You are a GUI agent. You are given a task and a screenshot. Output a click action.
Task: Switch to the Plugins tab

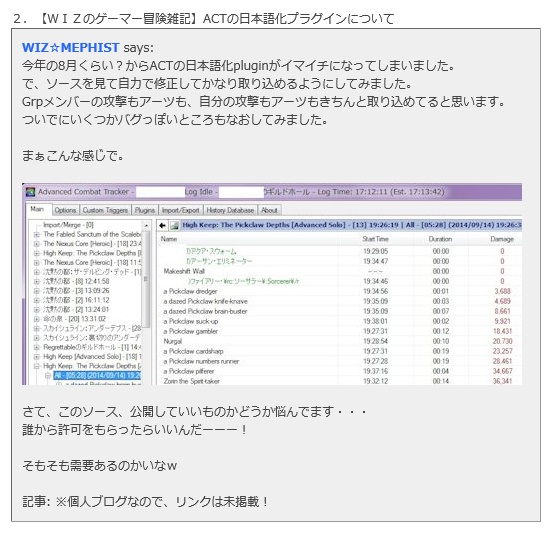(145, 210)
